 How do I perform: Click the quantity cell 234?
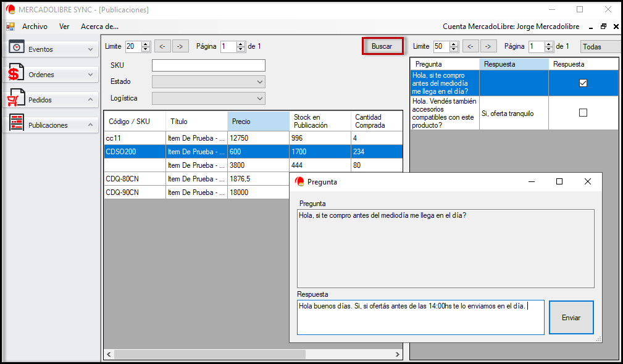click(377, 152)
